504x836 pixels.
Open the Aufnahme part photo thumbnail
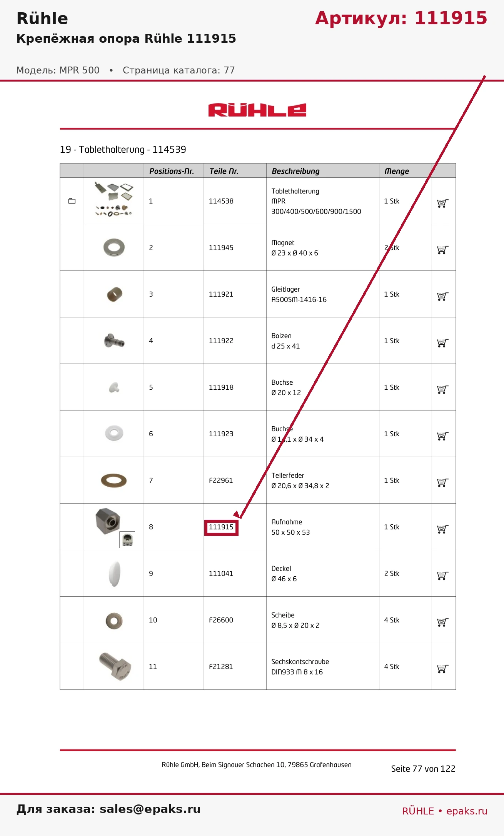[x=108, y=521]
